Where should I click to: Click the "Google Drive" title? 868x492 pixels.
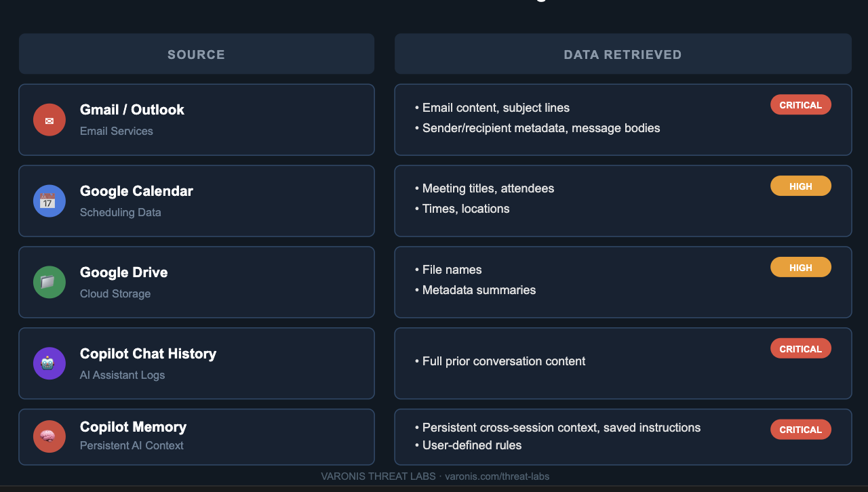(x=124, y=272)
